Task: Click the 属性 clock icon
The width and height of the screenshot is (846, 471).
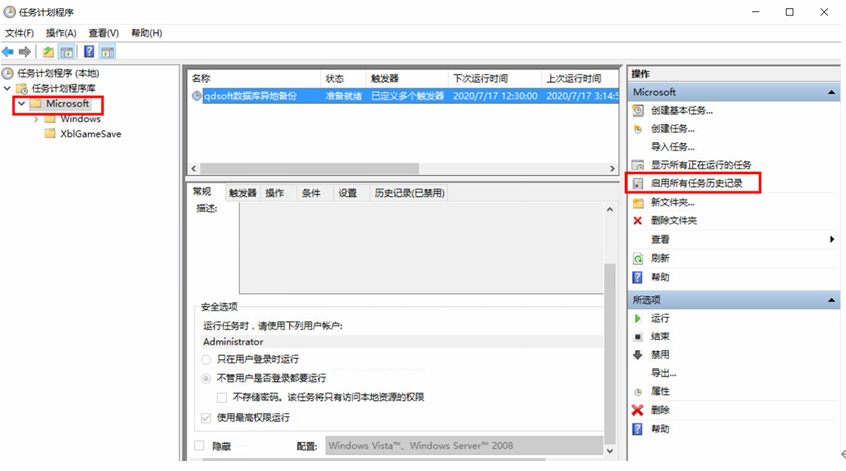Action: (x=638, y=392)
